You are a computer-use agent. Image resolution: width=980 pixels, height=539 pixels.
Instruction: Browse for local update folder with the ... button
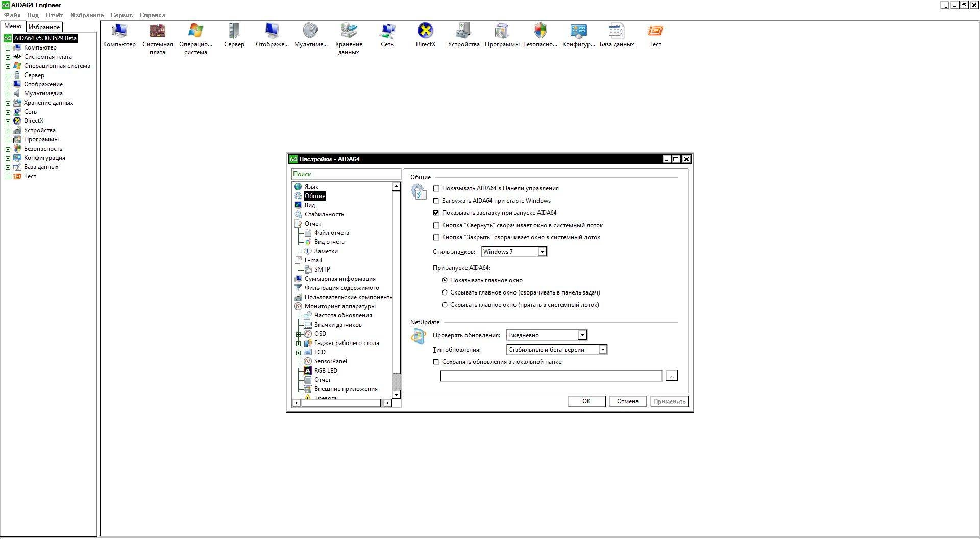click(x=671, y=376)
